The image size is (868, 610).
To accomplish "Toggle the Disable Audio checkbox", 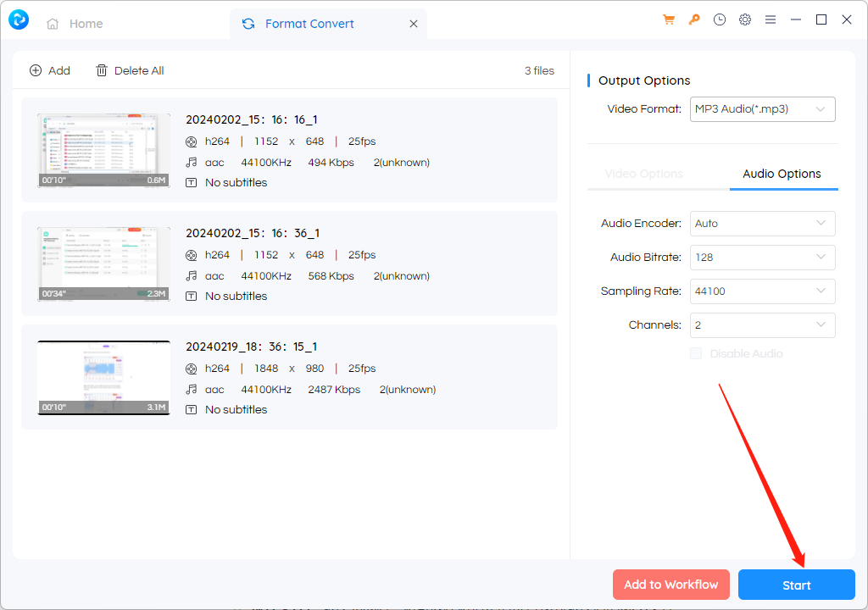I will coord(696,353).
